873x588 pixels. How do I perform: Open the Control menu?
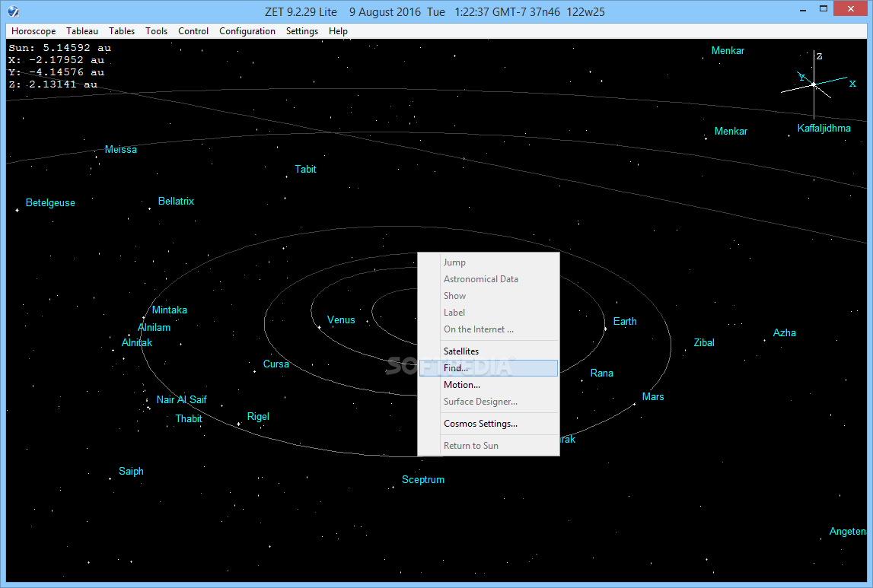click(193, 31)
